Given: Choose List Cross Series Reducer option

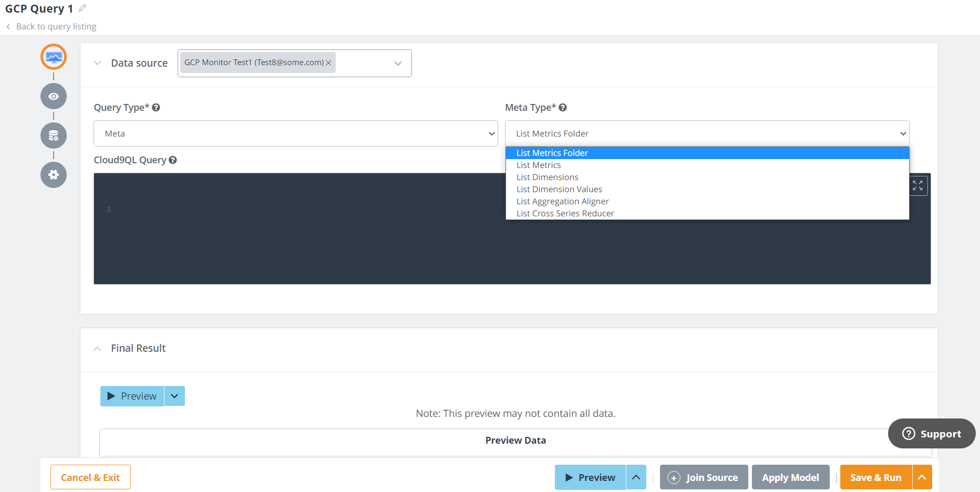Looking at the screenshot, I should click(565, 213).
